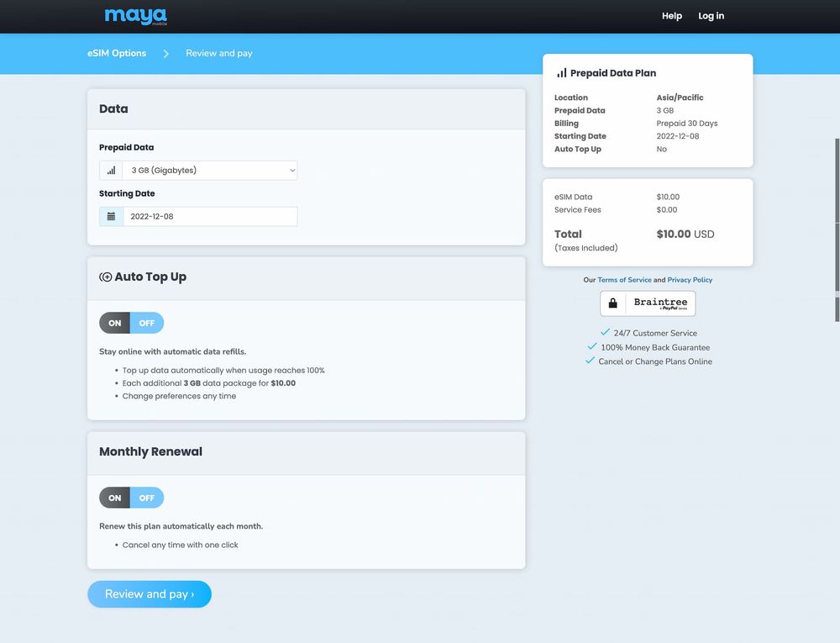Image resolution: width=840 pixels, height=643 pixels.
Task: Switch Monthly Renewal to OFF
Action: pos(147,498)
